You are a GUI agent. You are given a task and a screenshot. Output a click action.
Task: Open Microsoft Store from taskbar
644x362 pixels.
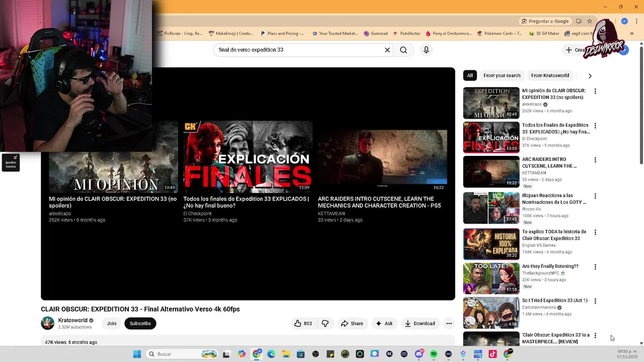(x=301, y=354)
